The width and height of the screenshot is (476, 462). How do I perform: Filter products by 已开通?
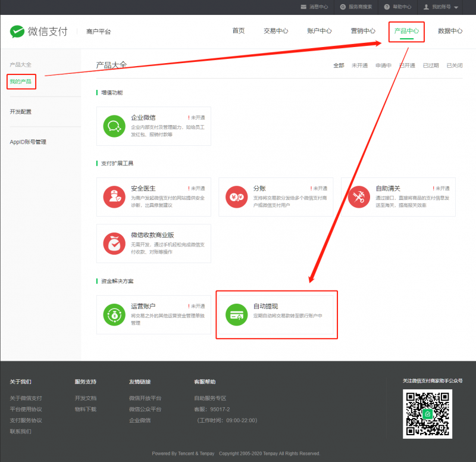407,65
